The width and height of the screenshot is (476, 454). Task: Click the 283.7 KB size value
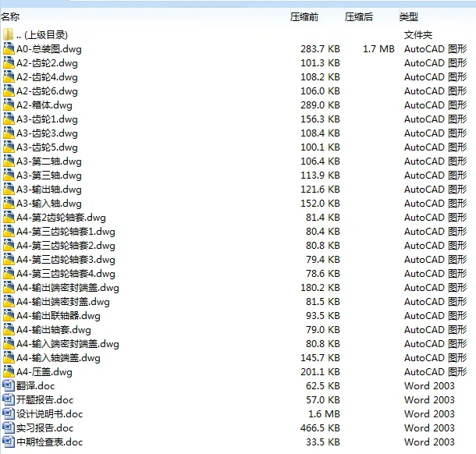320,49
